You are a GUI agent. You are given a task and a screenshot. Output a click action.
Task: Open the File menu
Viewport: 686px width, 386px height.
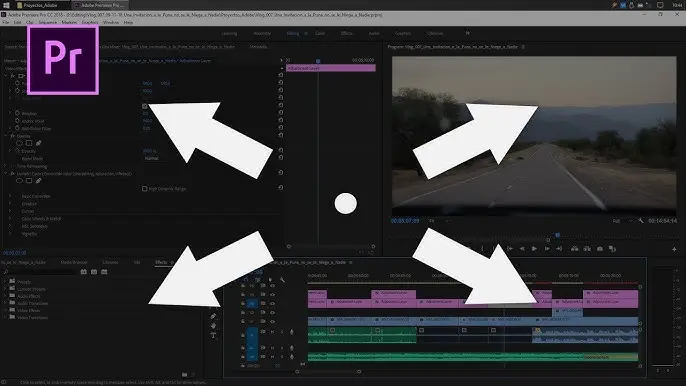6,22
